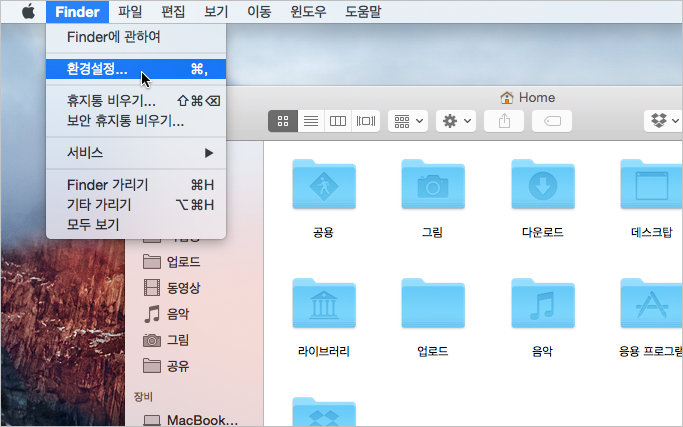The image size is (683, 427).
Task: Open the 도움말 menu
Action: [x=363, y=12]
